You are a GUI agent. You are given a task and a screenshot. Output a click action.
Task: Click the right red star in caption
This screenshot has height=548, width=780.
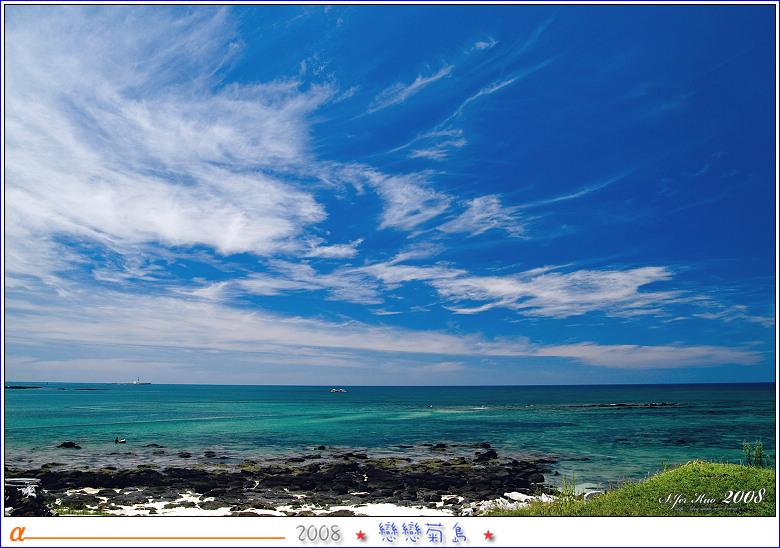[489, 535]
